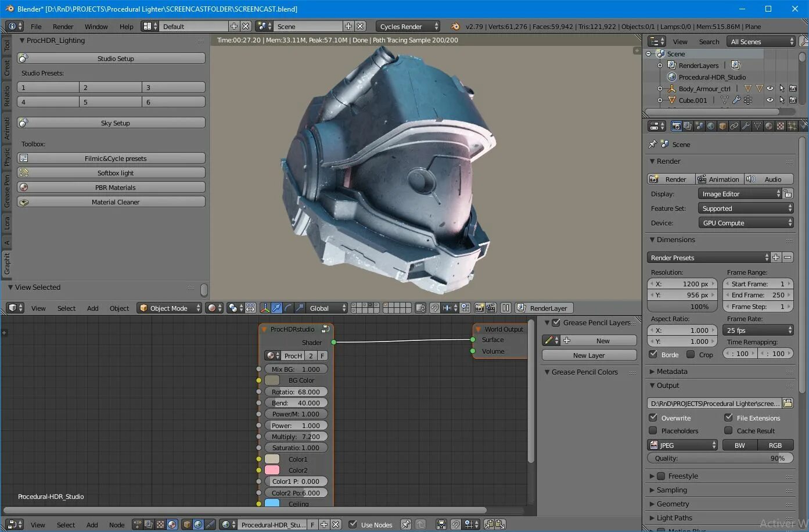This screenshot has width=809, height=532.
Task: Uncheck the Overwrite checkbox
Action: 653,418
